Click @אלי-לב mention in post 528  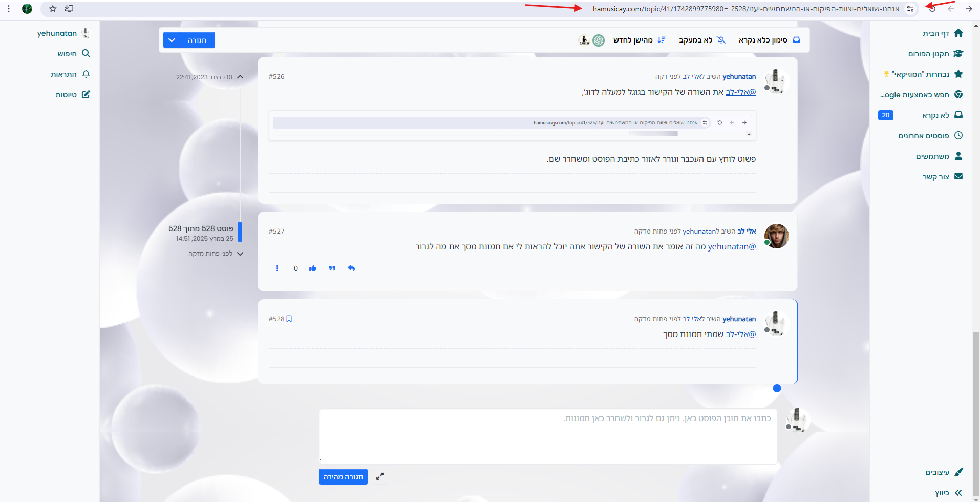click(x=740, y=334)
